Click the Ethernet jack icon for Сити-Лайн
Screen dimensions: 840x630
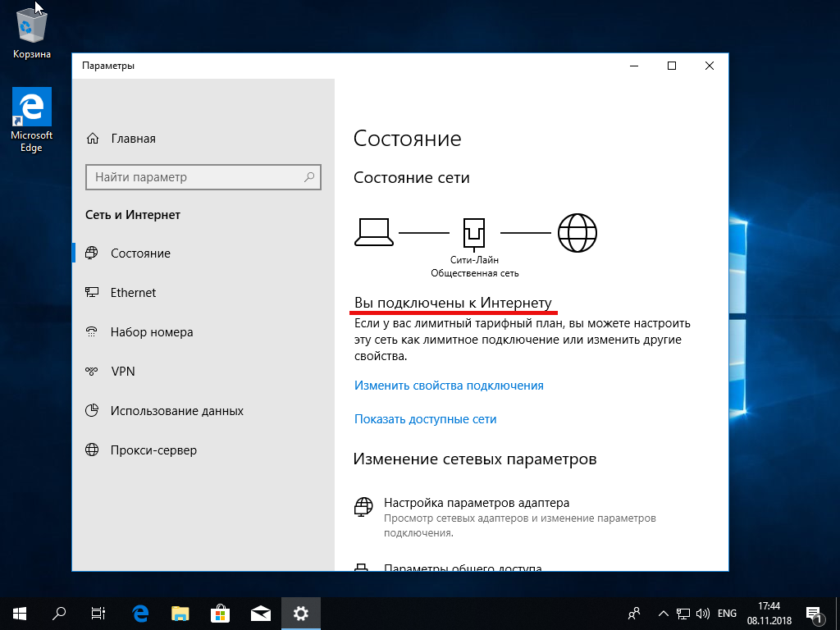[474, 234]
